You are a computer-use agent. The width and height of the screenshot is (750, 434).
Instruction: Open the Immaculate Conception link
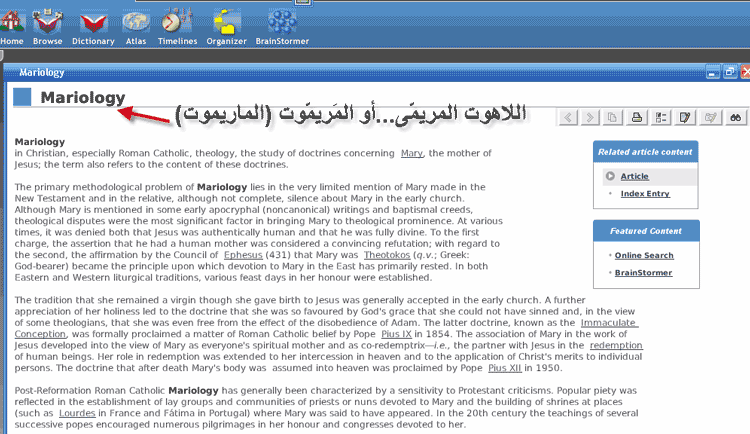click(x=609, y=323)
